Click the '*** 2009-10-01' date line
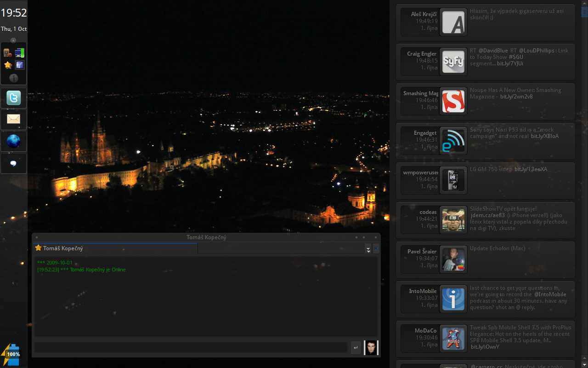The width and height of the screenshot is (588, 368). [55, 263]
